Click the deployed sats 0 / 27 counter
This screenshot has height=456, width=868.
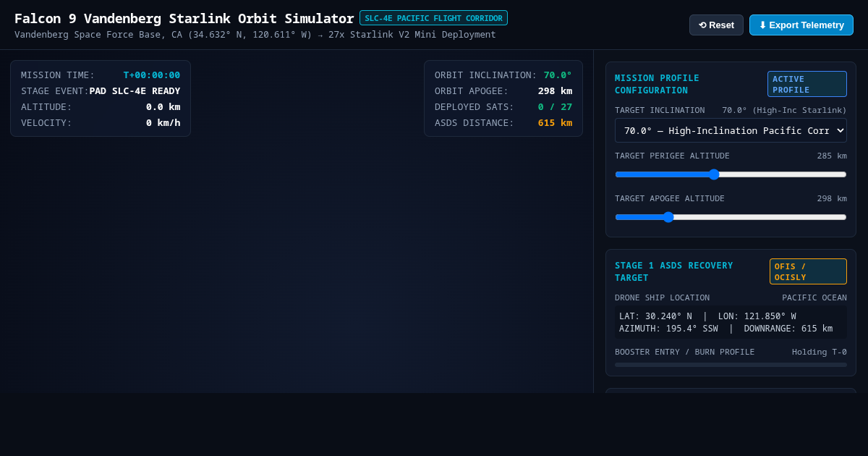[555, 107]
